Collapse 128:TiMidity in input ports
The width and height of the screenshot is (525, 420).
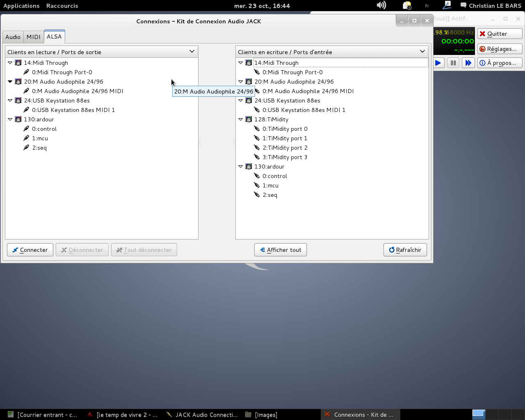(241, 119)
